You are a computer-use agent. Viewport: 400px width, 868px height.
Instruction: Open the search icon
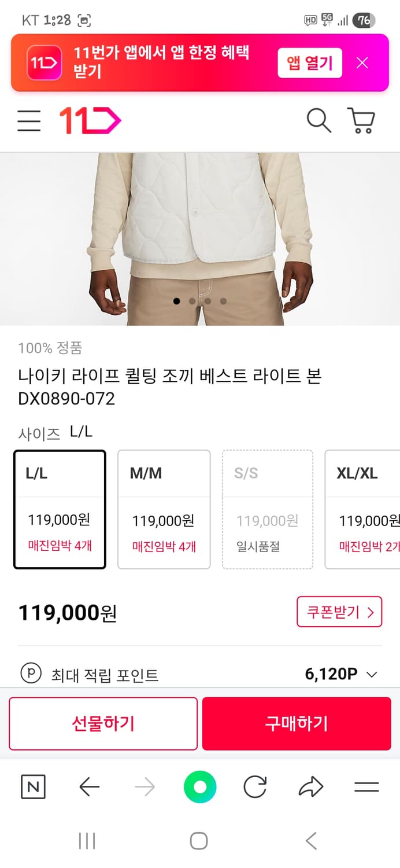[318, 121]
